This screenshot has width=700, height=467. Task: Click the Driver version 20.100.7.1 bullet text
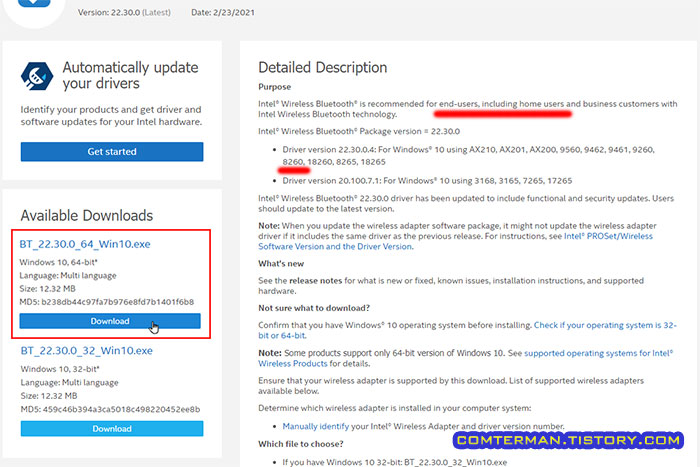click(x=427, y=181)
